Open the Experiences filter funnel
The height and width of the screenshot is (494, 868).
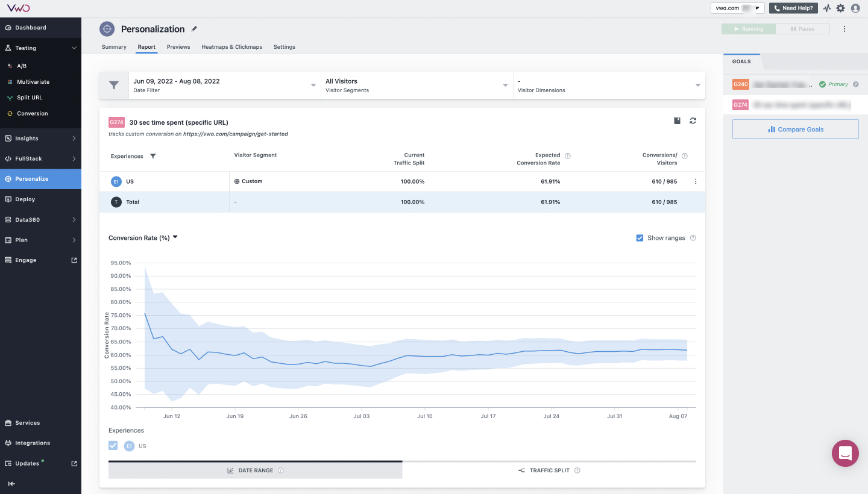point(153,155)
